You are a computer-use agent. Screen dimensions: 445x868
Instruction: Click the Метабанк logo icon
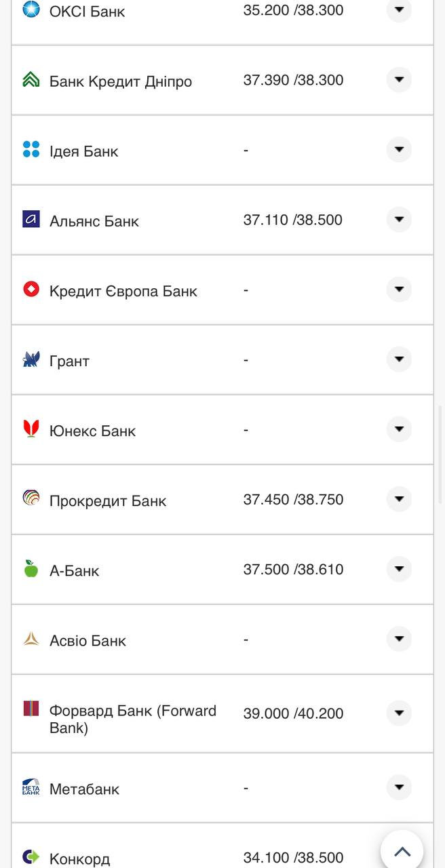coord(31,787)
